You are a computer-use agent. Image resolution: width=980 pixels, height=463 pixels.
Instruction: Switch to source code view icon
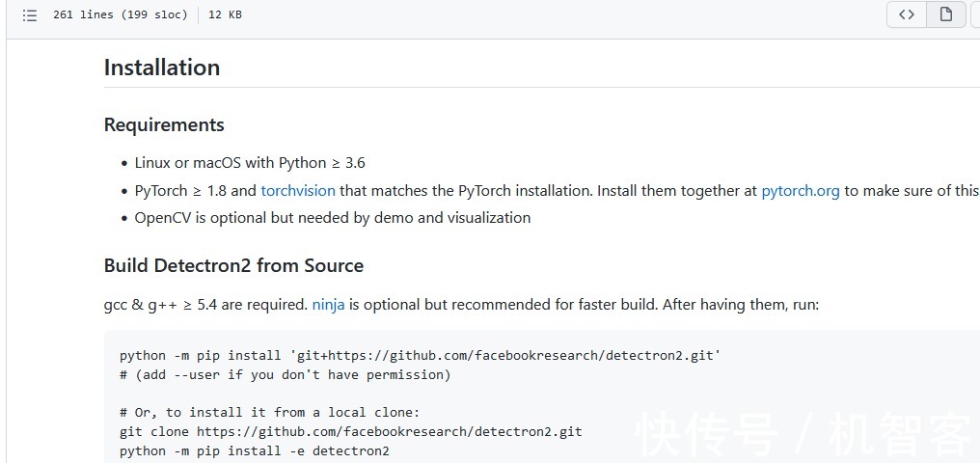[907, 14]
